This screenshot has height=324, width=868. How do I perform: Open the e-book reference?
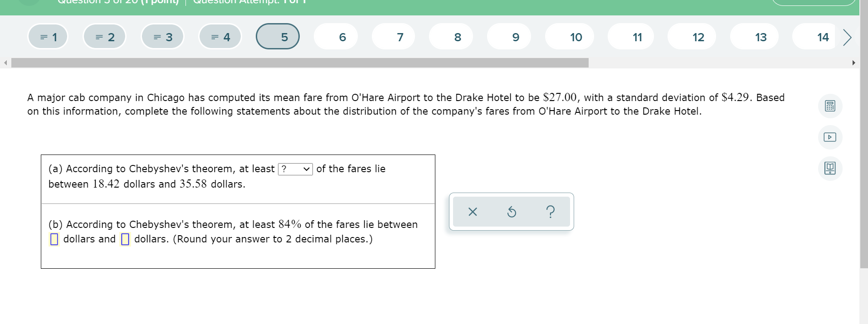click(x=830, y=168)
